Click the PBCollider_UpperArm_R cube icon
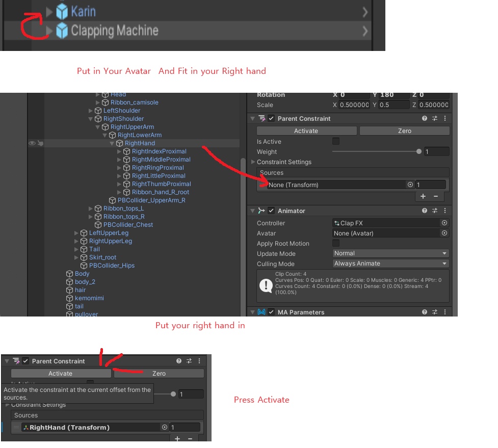Viewport: 498px width, 448px height. (112, 200)
